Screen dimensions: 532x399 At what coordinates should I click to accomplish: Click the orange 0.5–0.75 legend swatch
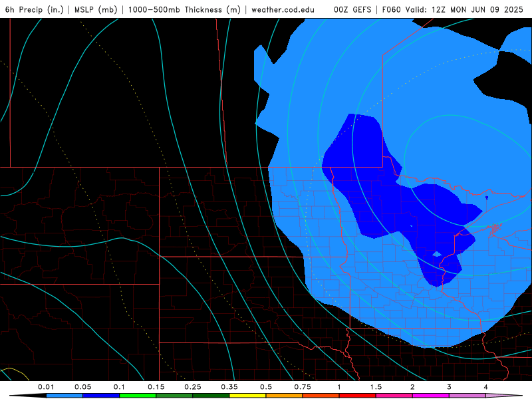tap(285, 396)
